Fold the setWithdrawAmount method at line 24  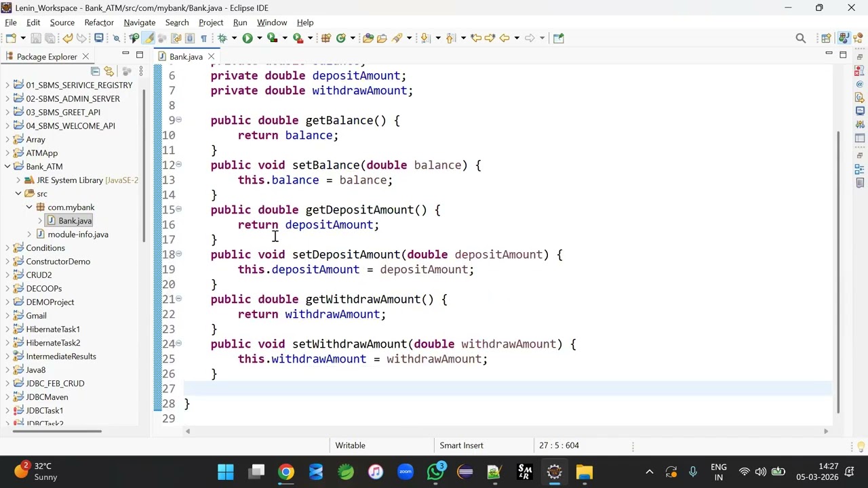tap(178, 344)
